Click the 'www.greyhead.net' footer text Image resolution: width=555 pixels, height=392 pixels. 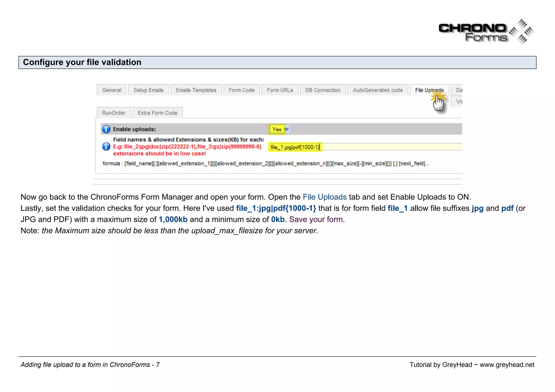(x=507, y=365)
